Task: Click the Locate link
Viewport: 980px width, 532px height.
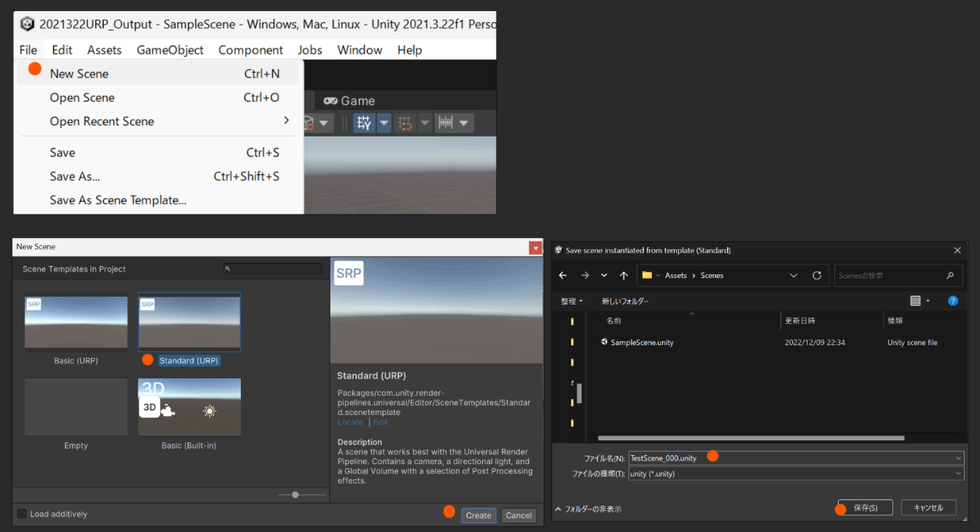Action: click(351, 422)
